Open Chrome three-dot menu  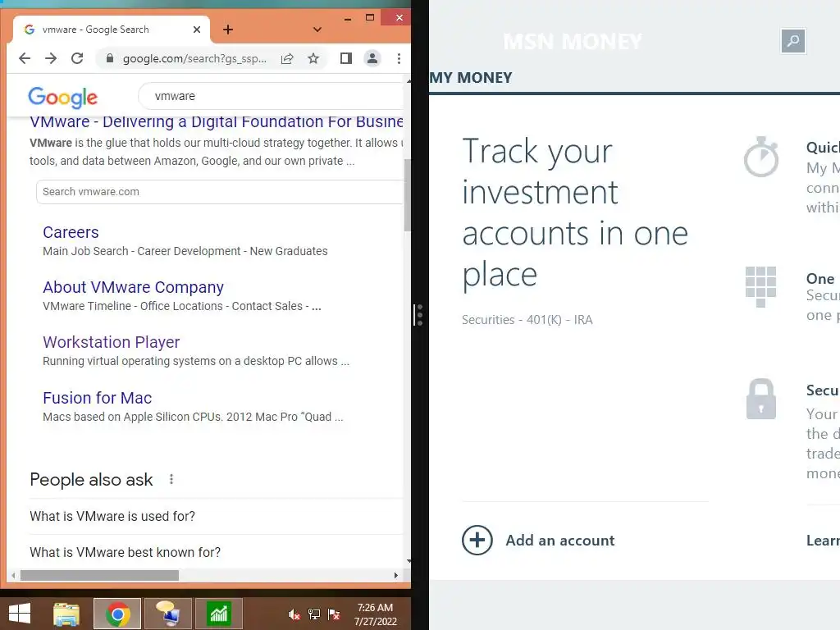click(x=399, y=58)
